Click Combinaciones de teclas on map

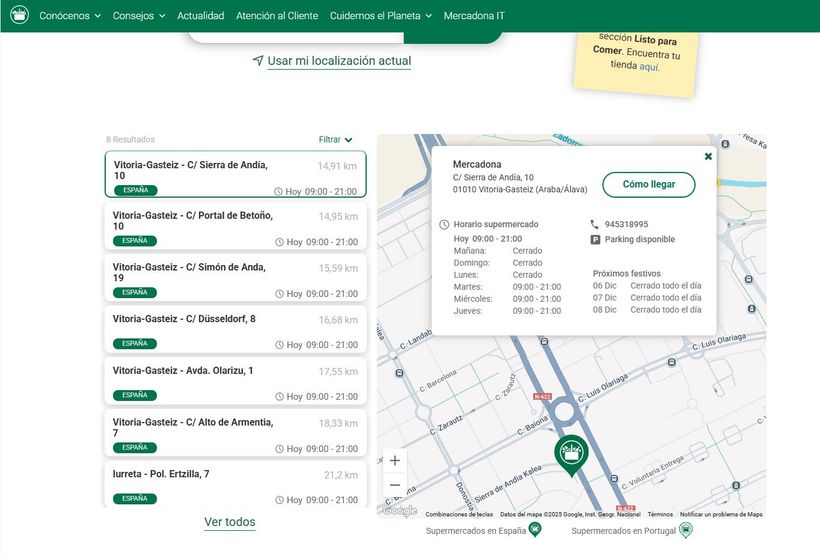click(x=459, y=514)
